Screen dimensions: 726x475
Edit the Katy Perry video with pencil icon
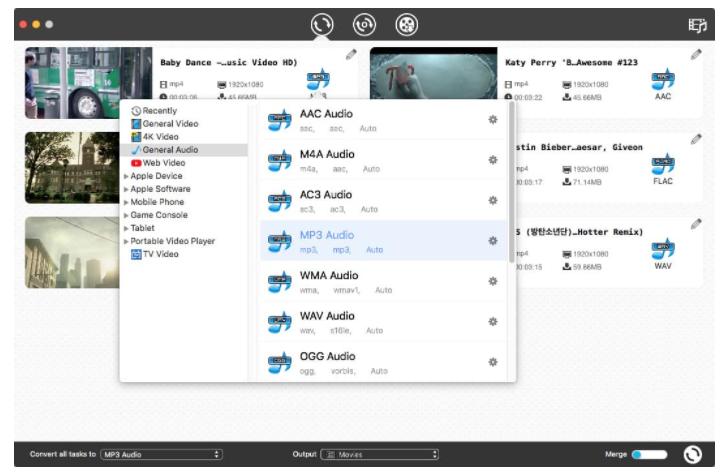tap(696, 55)
